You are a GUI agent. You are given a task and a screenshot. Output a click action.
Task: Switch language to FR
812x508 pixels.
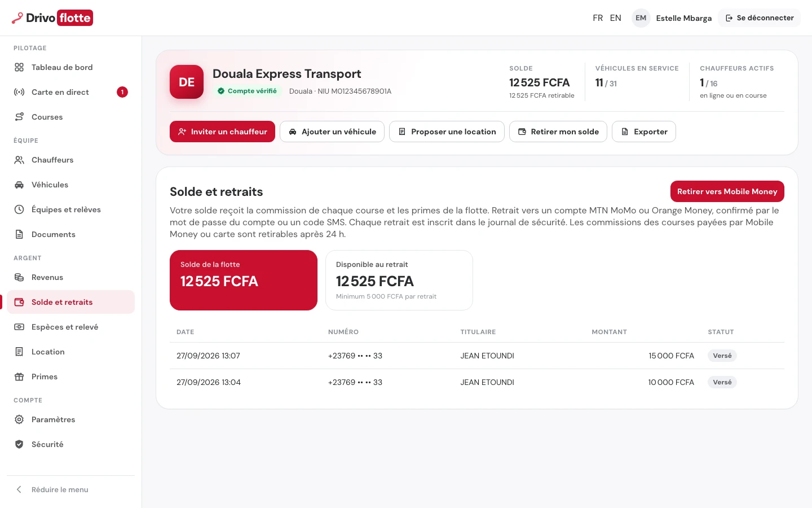(598, 18)
